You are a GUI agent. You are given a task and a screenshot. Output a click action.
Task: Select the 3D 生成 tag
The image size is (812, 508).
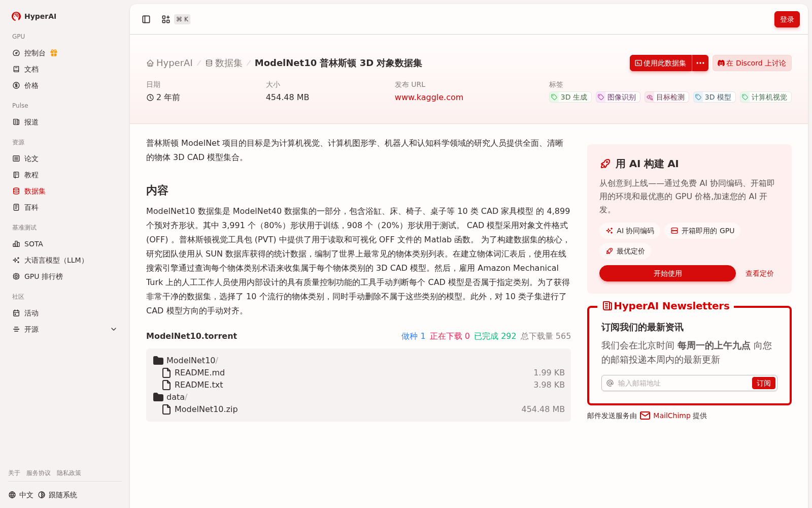[570, 97]
